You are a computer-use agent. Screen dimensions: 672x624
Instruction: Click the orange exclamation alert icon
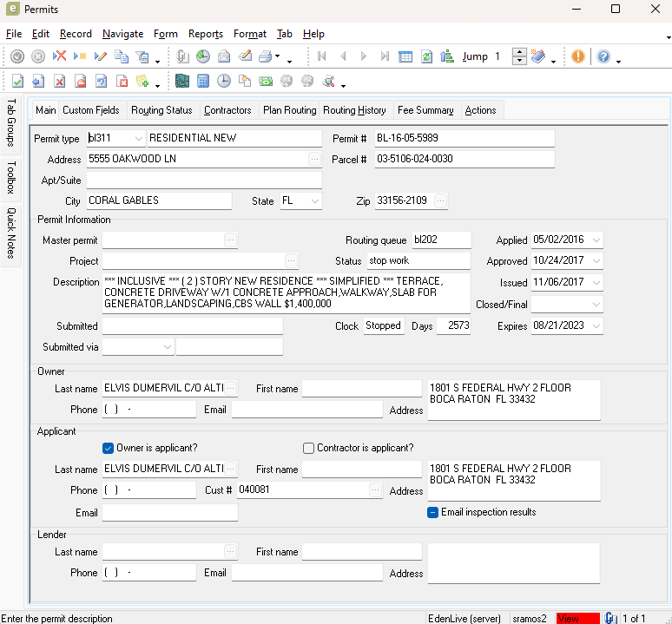[578, 56]
